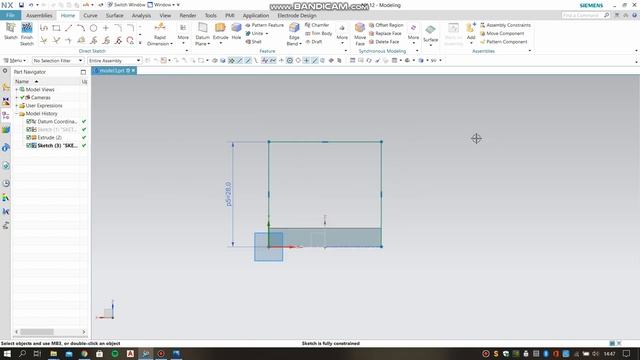Open the Assembly Navigator sidebar icon

(x=6, y=87)
